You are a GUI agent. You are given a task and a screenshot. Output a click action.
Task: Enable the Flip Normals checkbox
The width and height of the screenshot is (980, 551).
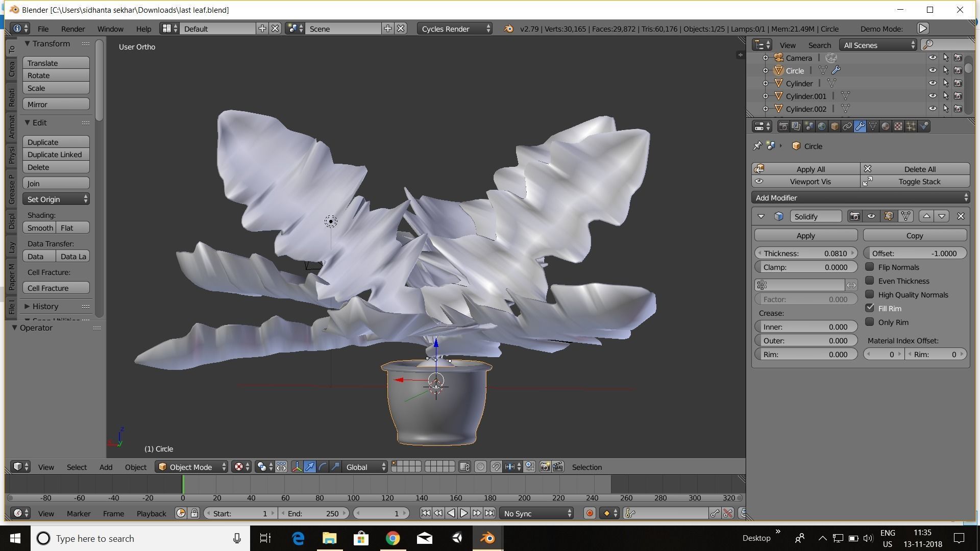pyautogui.click(x=870, y=267)
